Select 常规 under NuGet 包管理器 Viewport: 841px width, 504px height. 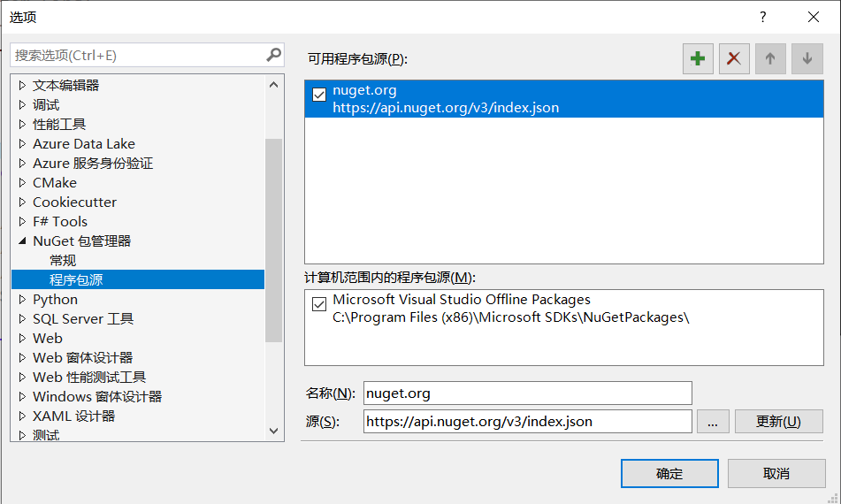pos(63,261)
